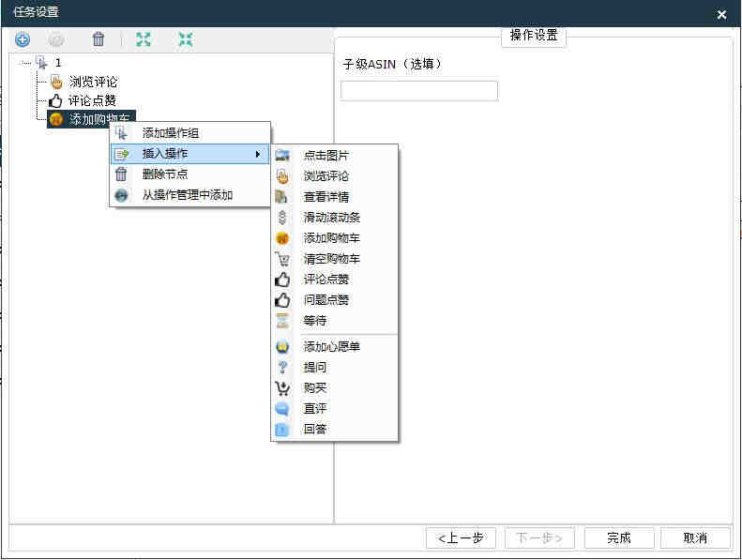Viewport: 742px width, 560px height.
Task: Open the 插入操作 submenu entry
Action: (x=189, y=154)
